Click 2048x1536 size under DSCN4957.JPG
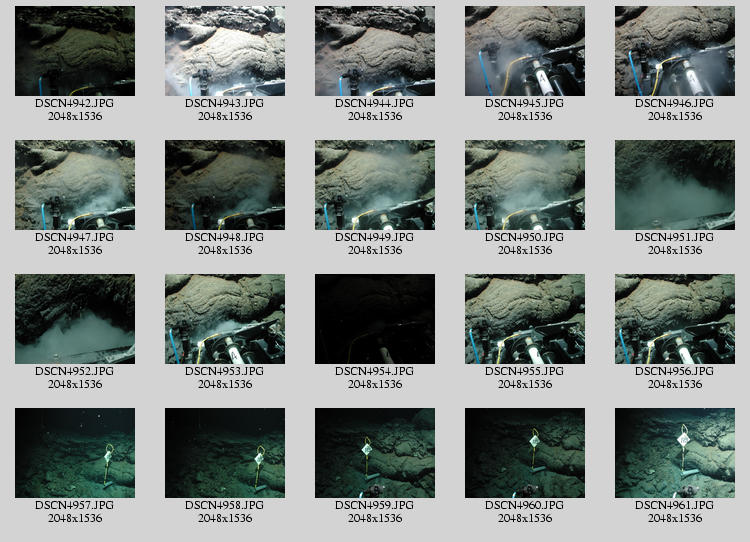This screenshot has height=542, width=750. (x=75, y=518)
